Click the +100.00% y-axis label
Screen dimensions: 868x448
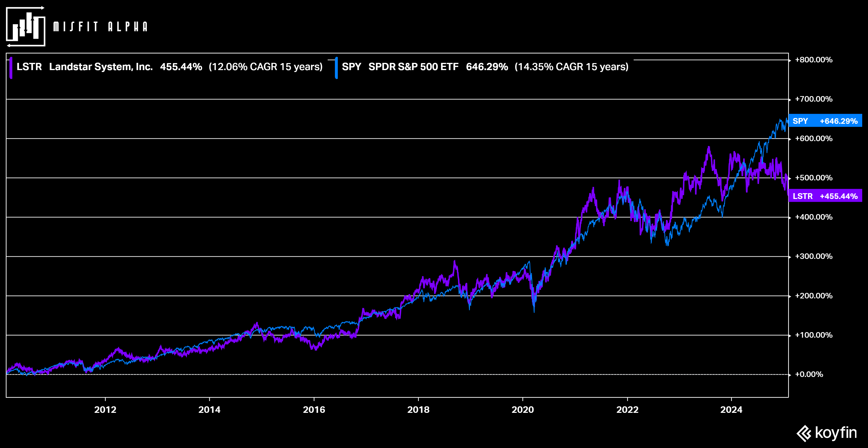[814, 335]
